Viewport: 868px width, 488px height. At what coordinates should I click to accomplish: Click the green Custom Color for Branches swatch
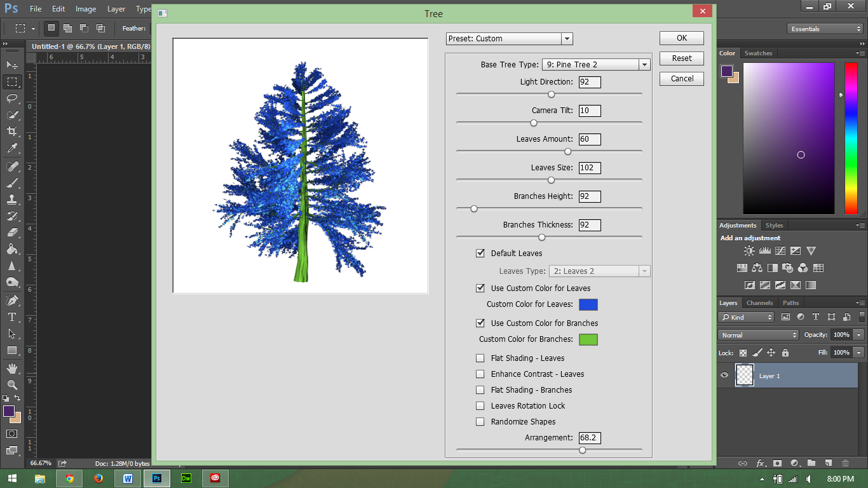pos(588,339)
